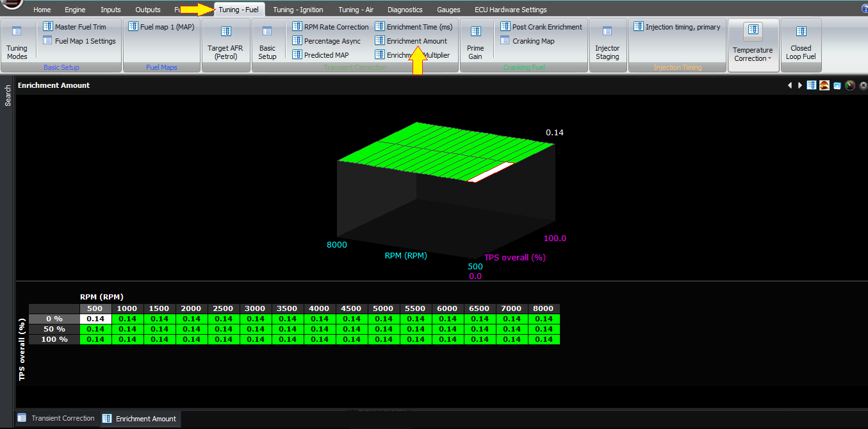Switch to Enrichment Amount bottom tab
The image size is (868, 429).
pyautogui.click(x=140, y=419)
